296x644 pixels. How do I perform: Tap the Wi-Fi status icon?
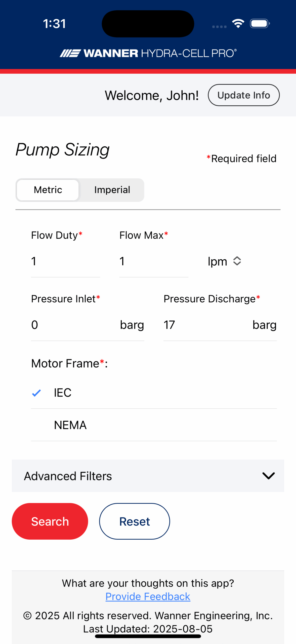tap(238, 24)
